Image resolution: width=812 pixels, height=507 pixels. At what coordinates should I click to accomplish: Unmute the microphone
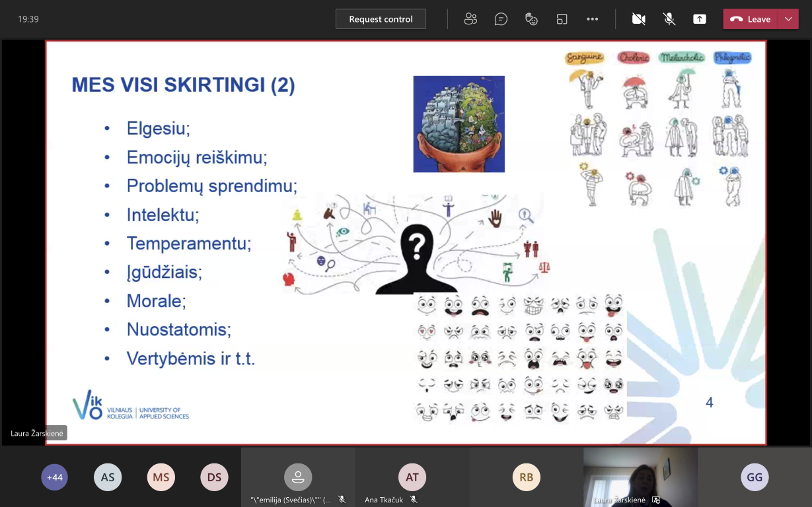click(669, 19)
